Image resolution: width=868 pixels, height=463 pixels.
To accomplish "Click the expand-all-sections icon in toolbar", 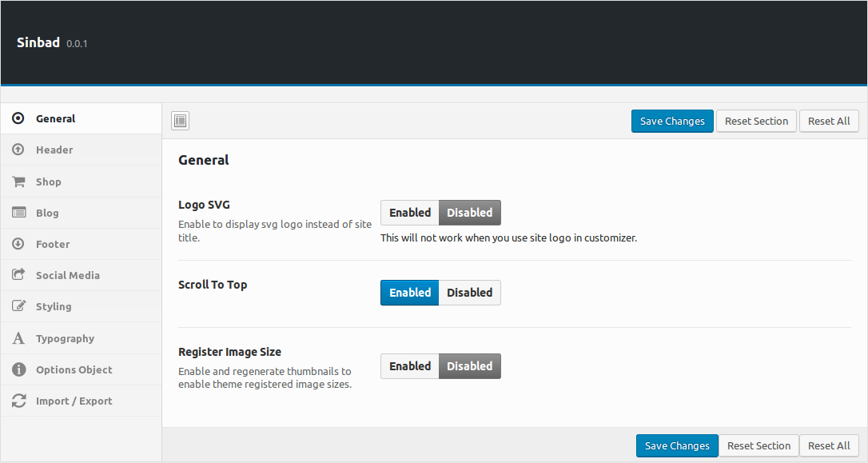I will (181, 121).
